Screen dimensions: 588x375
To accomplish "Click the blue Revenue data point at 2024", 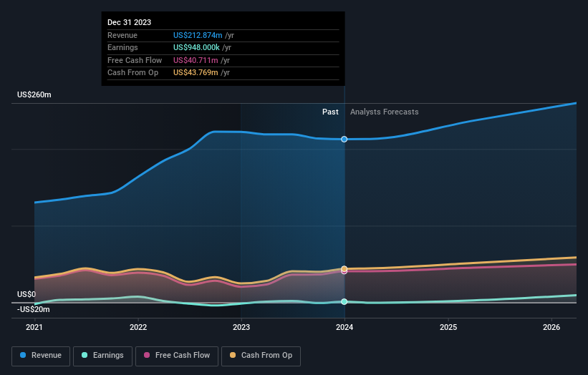I will tap(344, 140).
